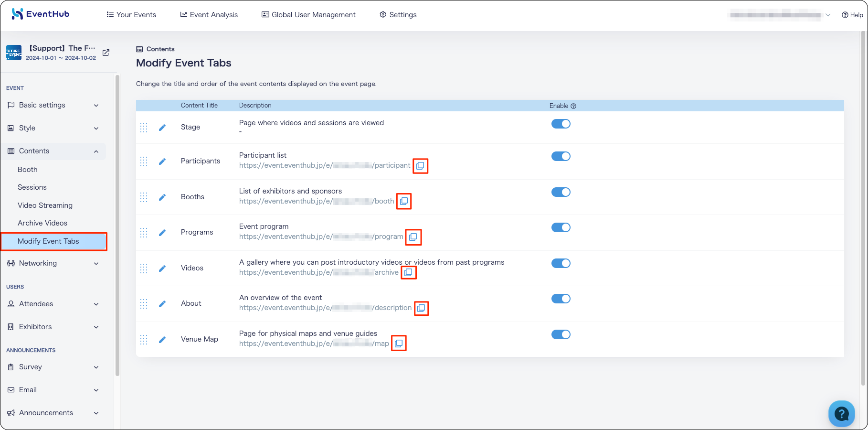Expand the Survey section
This screenshot has height=430, width=868.
pyautogui.click(x=53, y=367)
